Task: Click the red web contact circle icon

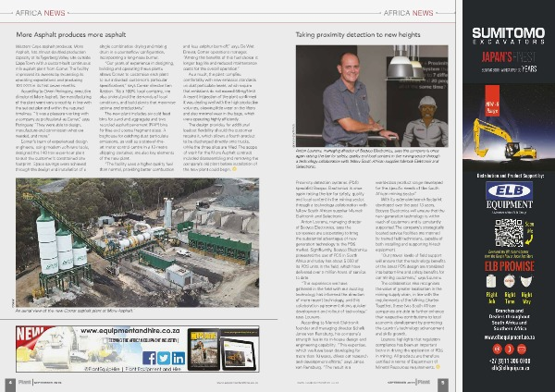Action: coord(498,349)
